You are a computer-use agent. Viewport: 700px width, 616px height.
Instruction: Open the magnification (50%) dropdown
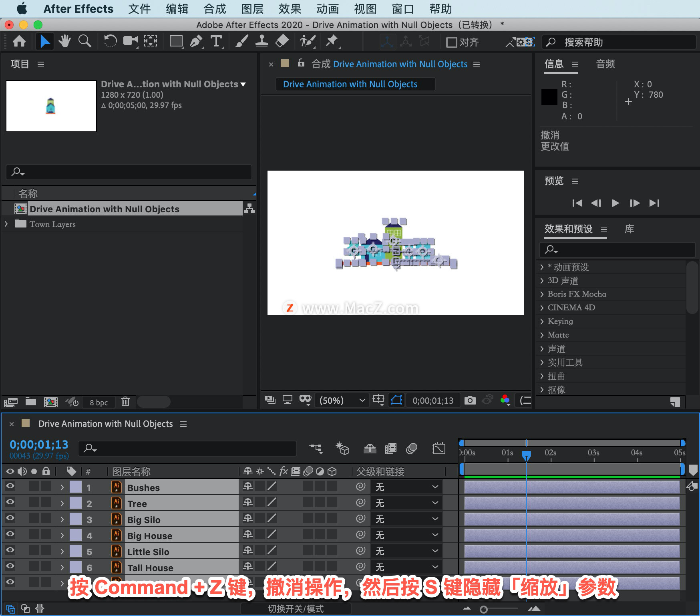[x=342, y=401]
